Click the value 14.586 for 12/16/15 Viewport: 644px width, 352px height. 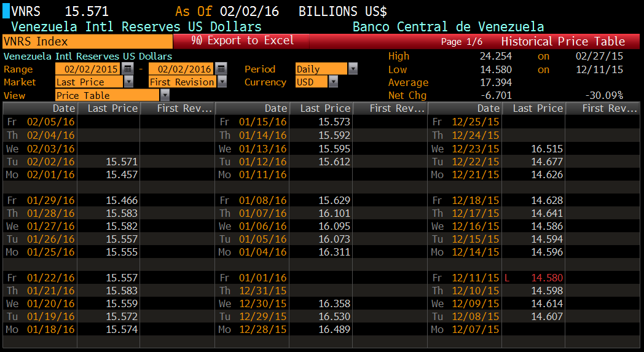547,226
